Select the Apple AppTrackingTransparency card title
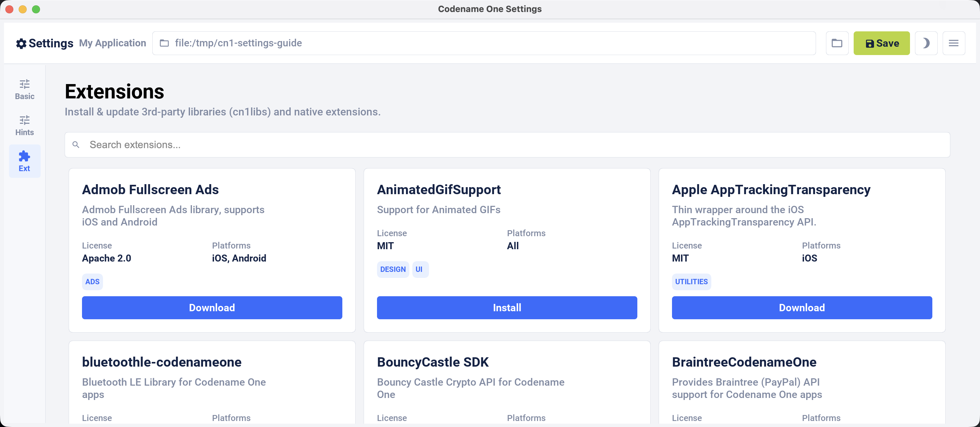 [x=771, y=189]
